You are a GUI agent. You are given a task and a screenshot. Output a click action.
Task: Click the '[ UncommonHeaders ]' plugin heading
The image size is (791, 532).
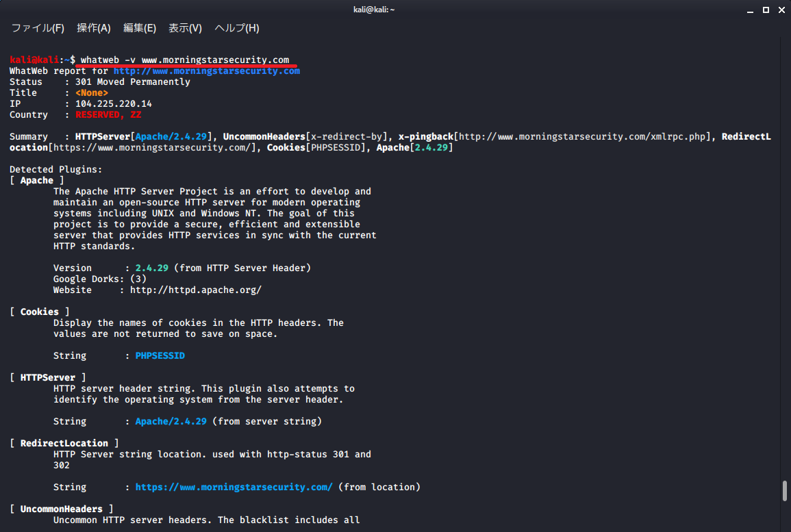point(62,509)
